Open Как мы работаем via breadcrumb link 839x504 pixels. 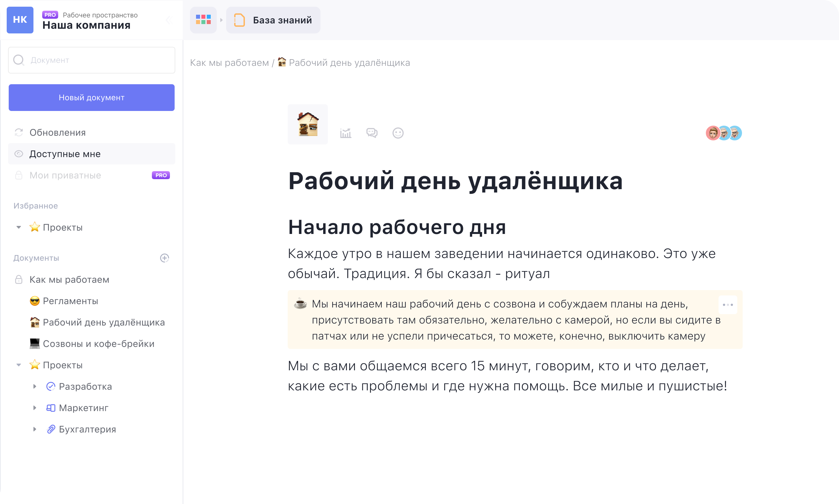pos(229,62)
